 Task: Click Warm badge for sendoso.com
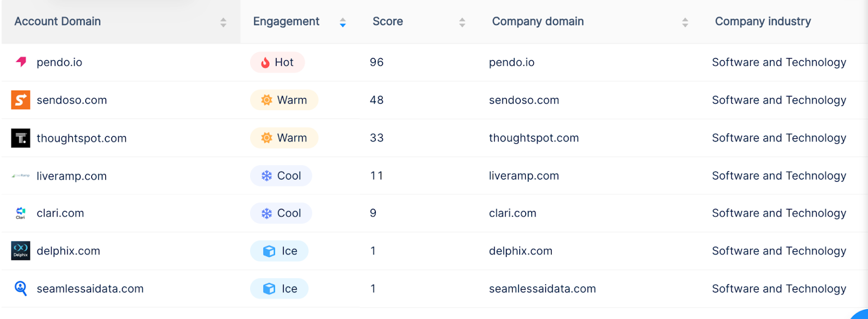tap(284, 100)
